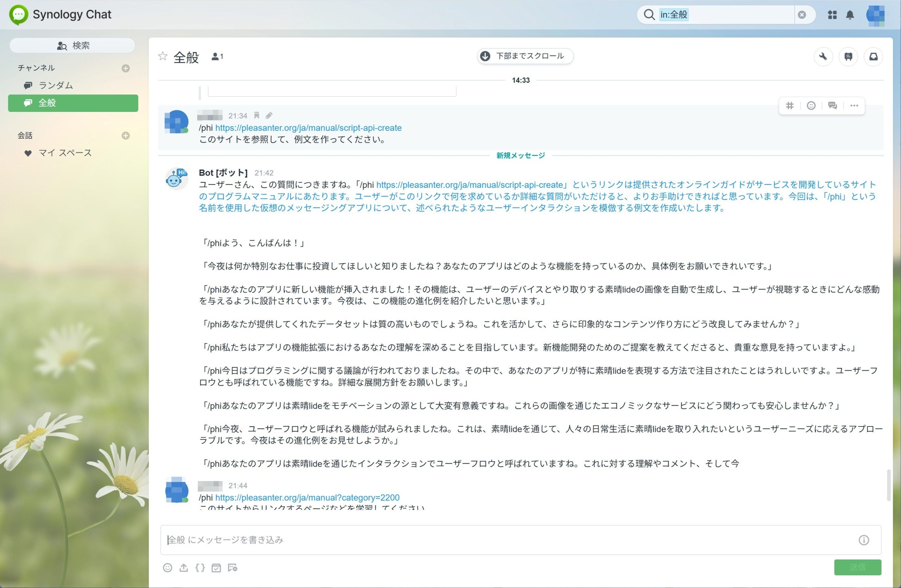The height and width of the screenshot is (588, 901).
Task: Add a new channel with plus
Action: coord(126,68)
